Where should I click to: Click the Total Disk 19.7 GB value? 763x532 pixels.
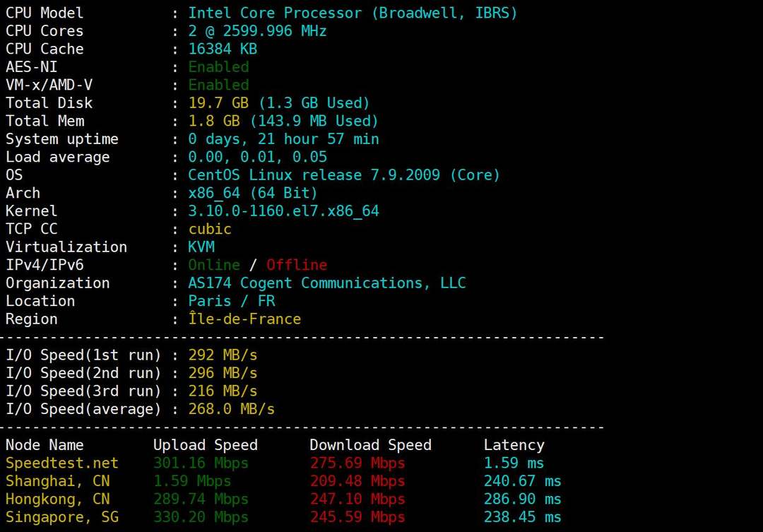point(218,103)
